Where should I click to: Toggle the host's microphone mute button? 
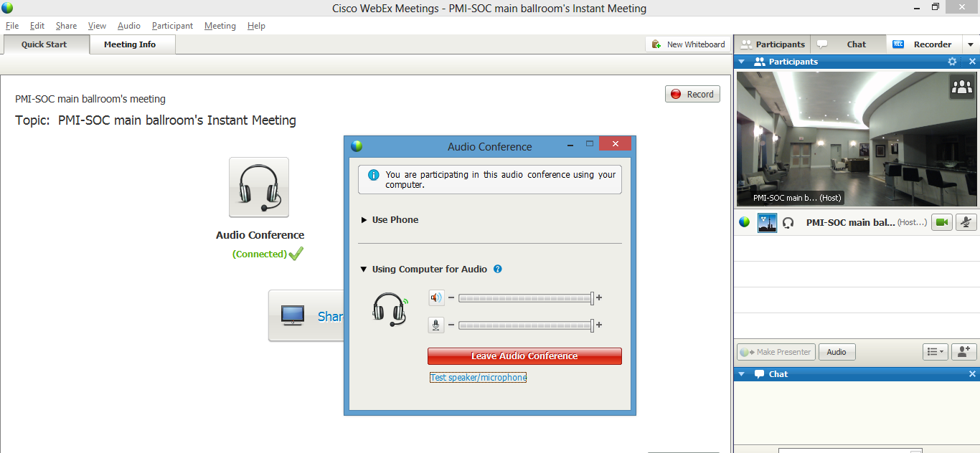click(966, 222)
